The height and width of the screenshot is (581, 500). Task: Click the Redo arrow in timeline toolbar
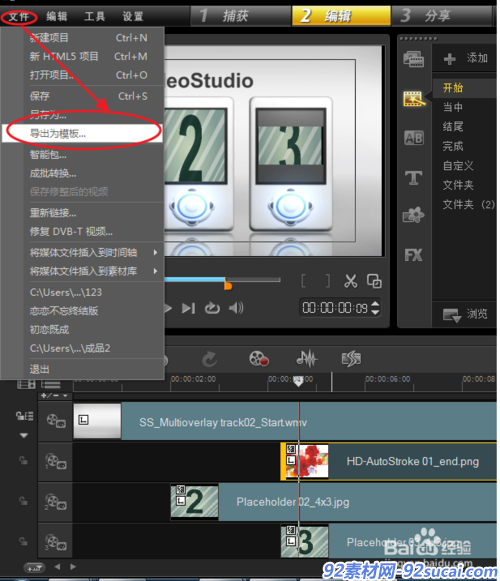click(209, 359)
